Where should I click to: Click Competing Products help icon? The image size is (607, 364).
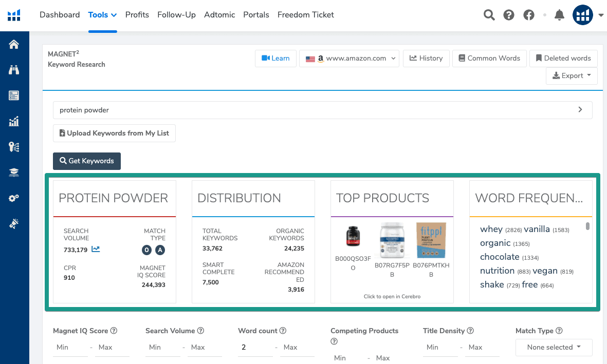click(334, 341)
